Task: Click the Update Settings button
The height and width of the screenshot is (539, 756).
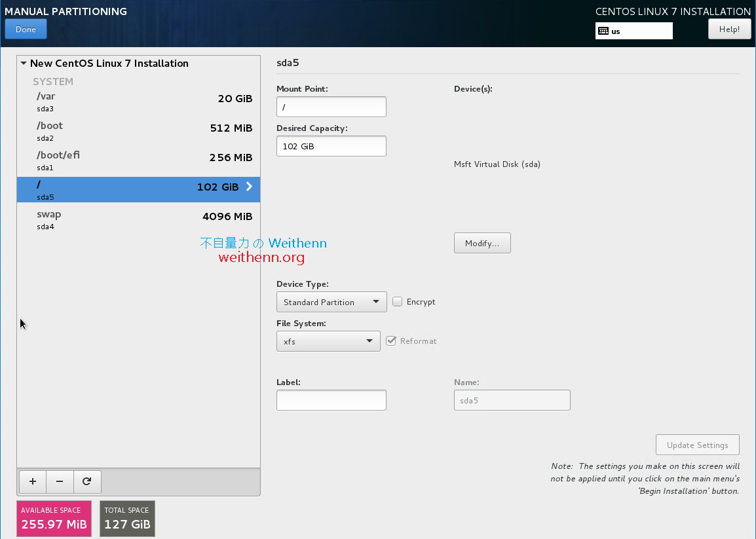Action: click(697, 445)
